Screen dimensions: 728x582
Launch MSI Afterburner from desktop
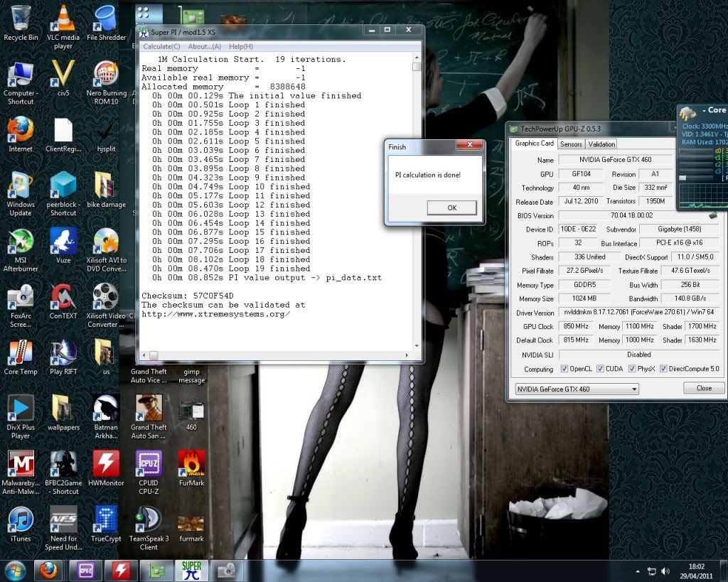point(21,242)
